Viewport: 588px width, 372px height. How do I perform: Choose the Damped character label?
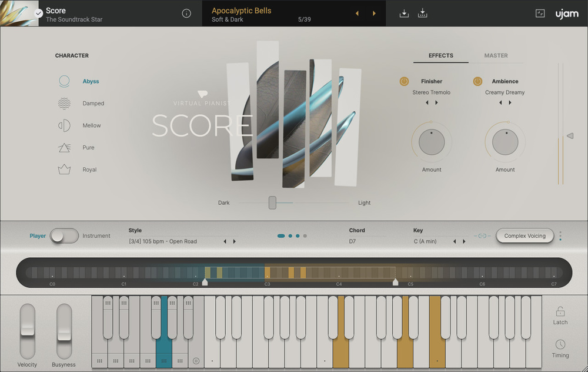(93, 103)
